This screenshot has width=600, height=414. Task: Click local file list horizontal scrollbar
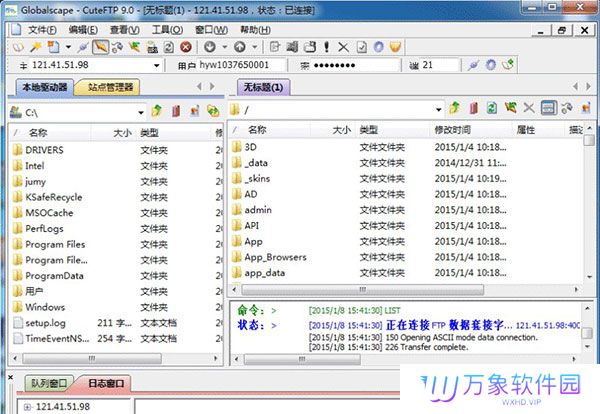92,359
